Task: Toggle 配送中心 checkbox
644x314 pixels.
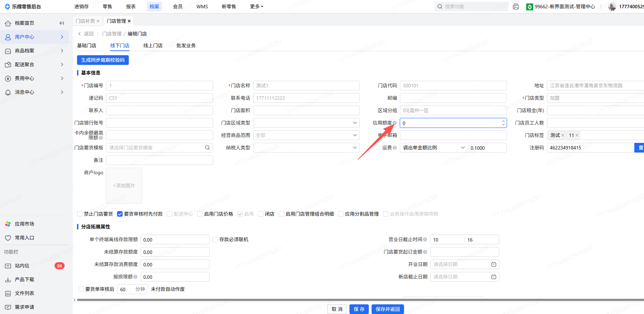Action: pos(170,214)
